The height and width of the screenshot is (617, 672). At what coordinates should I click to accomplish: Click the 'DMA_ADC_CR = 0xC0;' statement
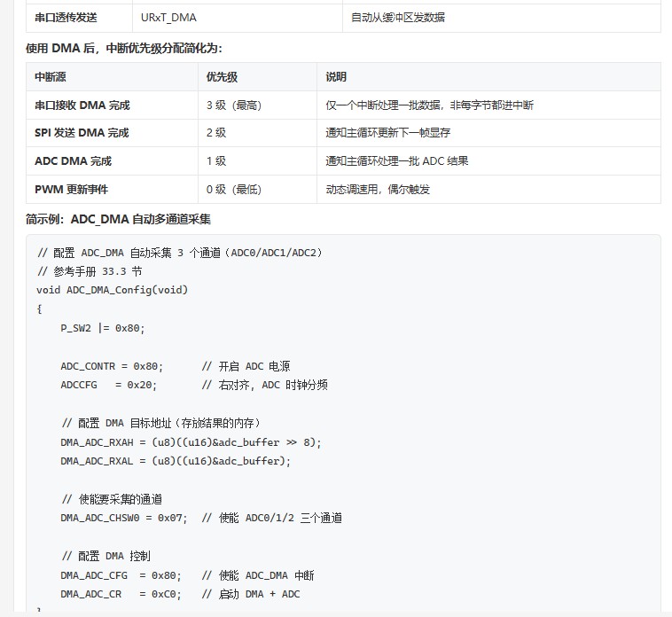121,594
